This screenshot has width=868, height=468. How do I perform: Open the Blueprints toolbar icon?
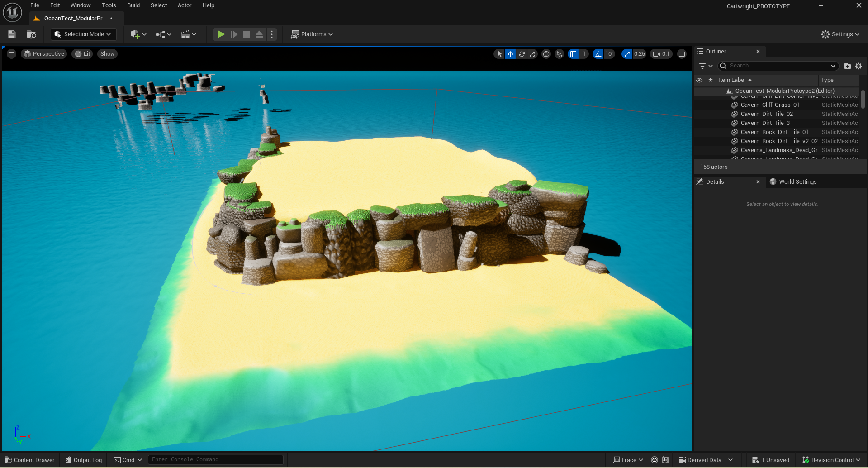tap(163, 34)
